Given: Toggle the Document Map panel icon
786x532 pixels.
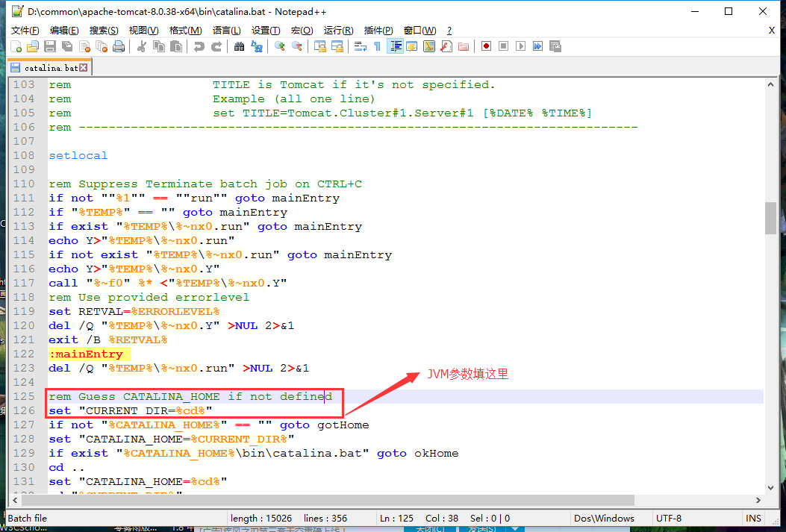Looking at the screenshot, I should (429, 46).
